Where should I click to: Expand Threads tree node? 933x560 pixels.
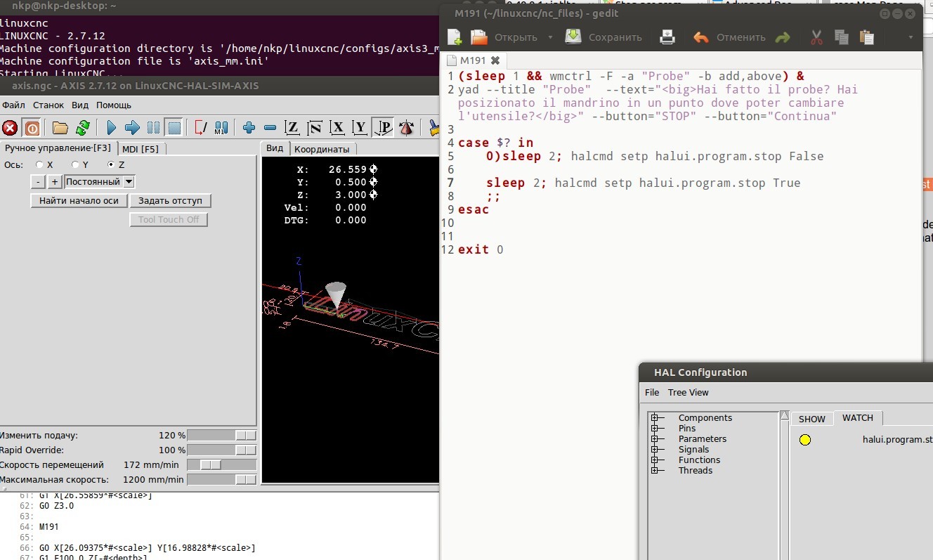click(x=654, y=471)
